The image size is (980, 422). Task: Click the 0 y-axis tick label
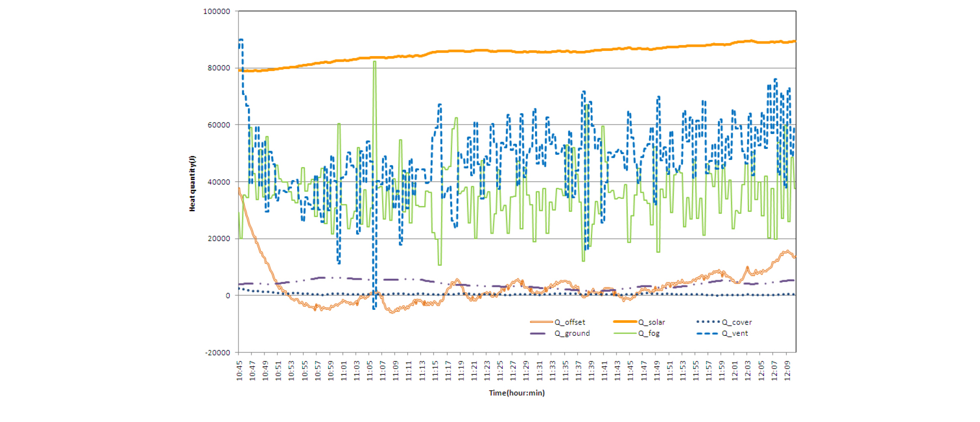coord(228,295)
